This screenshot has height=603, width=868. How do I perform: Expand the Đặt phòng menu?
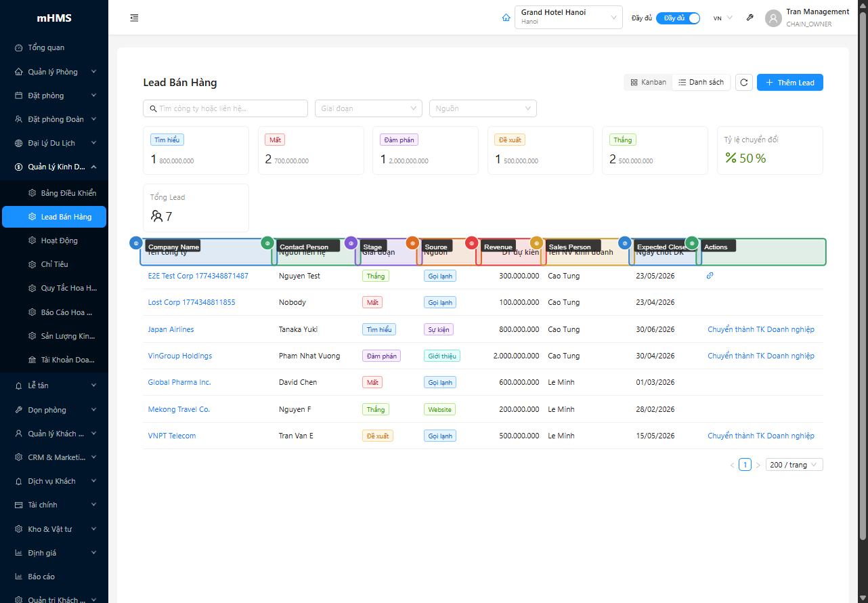18,95
